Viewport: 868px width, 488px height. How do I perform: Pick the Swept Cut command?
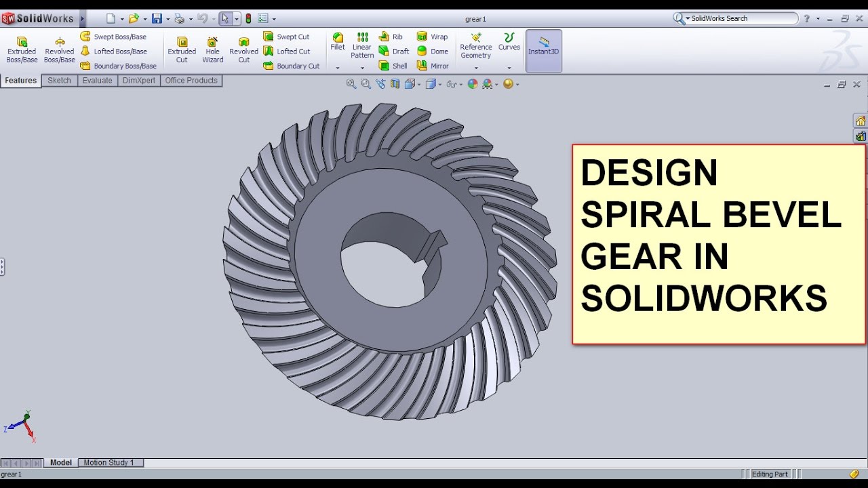(286, 37)
